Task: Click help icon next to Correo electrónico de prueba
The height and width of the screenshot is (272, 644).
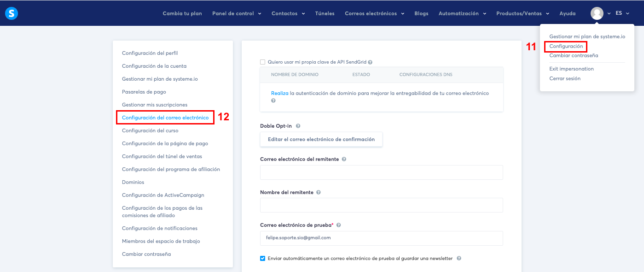Action: click(339, 225)
